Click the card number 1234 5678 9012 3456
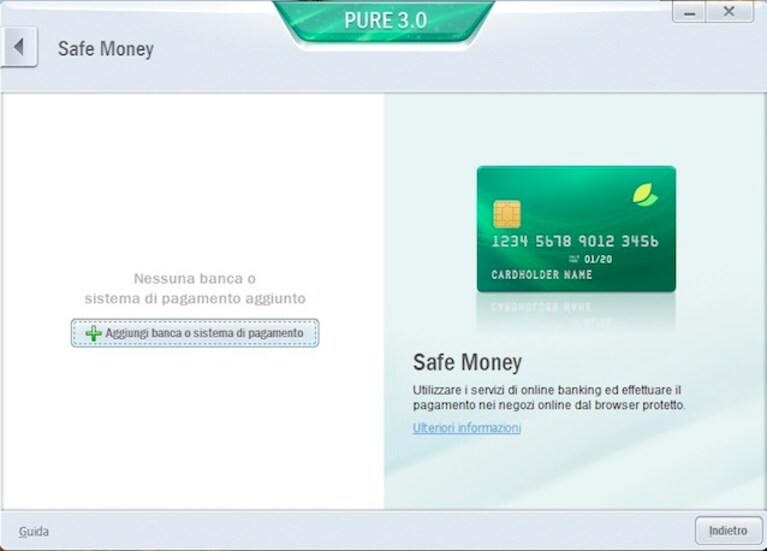 (x=575, y=241)
